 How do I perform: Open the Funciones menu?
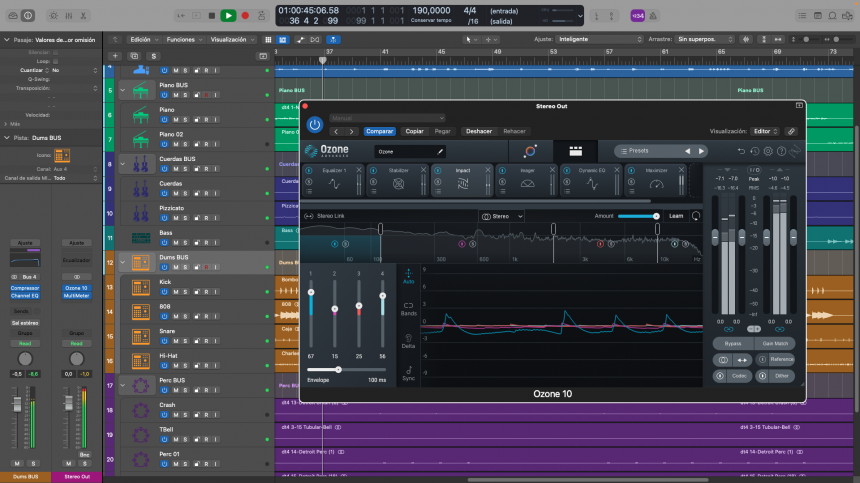[184, 39]
